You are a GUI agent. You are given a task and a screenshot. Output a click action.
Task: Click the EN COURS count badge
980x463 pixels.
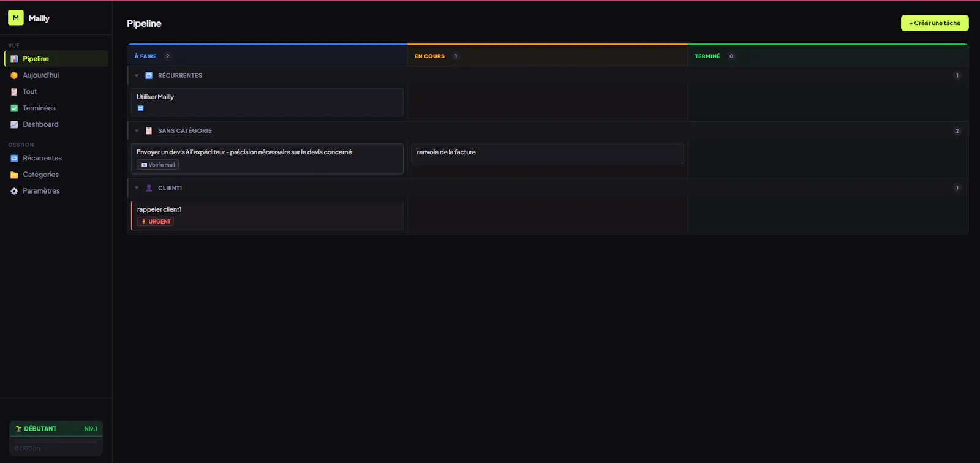(456, 56)
